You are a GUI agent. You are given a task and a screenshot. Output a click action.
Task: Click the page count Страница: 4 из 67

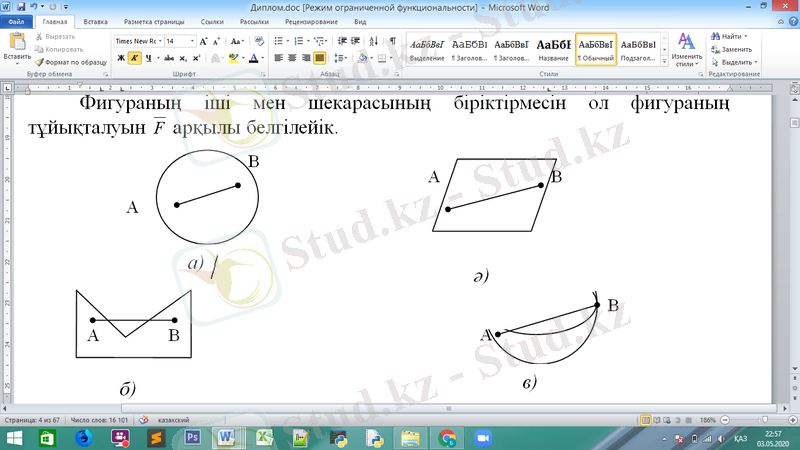pyautogui.click(x=32, y=420)
